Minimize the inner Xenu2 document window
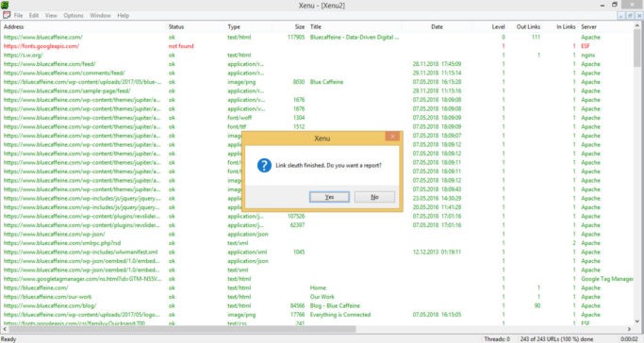Image resolution: width=644 pixels, height=343 pixels. click(621, 16)
